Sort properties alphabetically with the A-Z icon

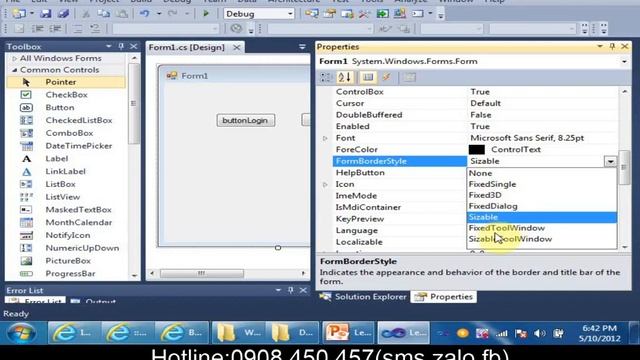[344, 77]
